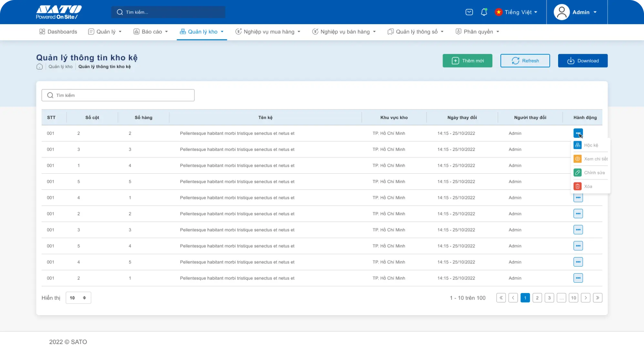Click the Dashboards grid icon
Viewport: 644px width, 353px height.
coord(42,32)
